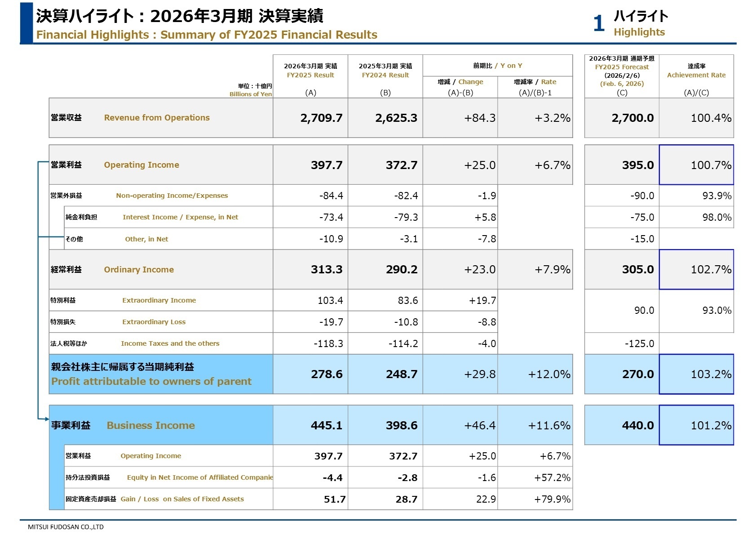Click the -125.0 tax forecast value
The image size is (756, 535).
[x=640, y=343]
